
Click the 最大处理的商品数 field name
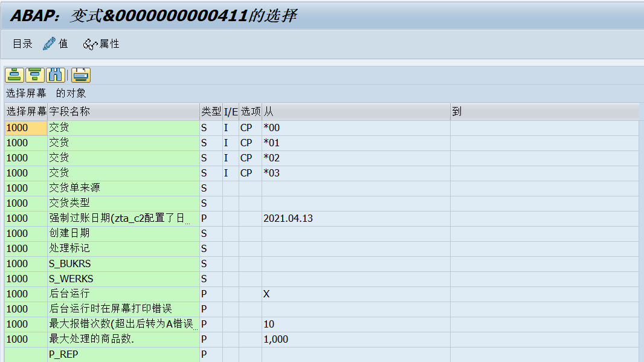(92, 339)
